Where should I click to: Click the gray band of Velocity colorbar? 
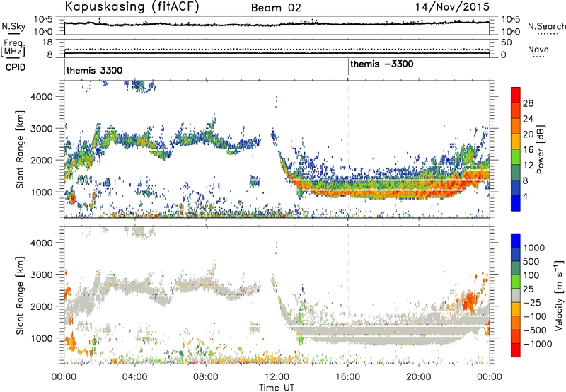[x=516, y=296]
